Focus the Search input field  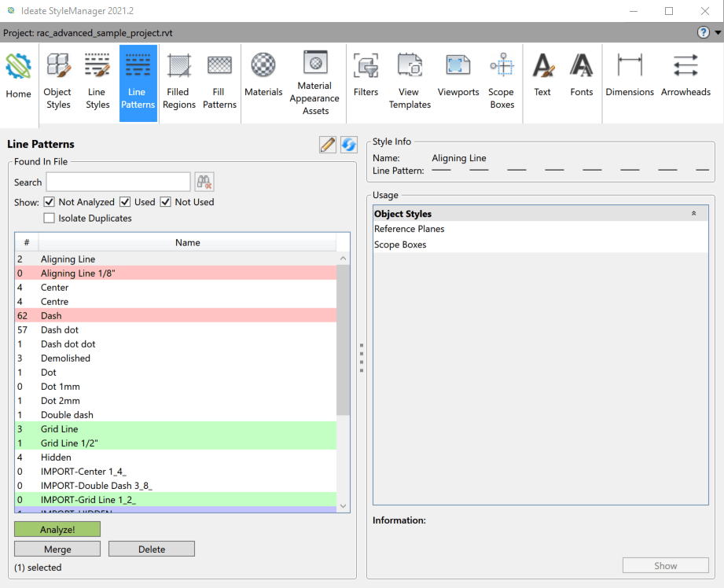tap(118, 182)
